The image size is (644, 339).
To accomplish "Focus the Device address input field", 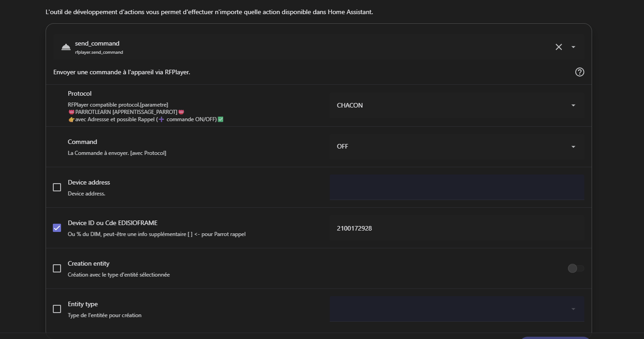I will tap(457, 187).
